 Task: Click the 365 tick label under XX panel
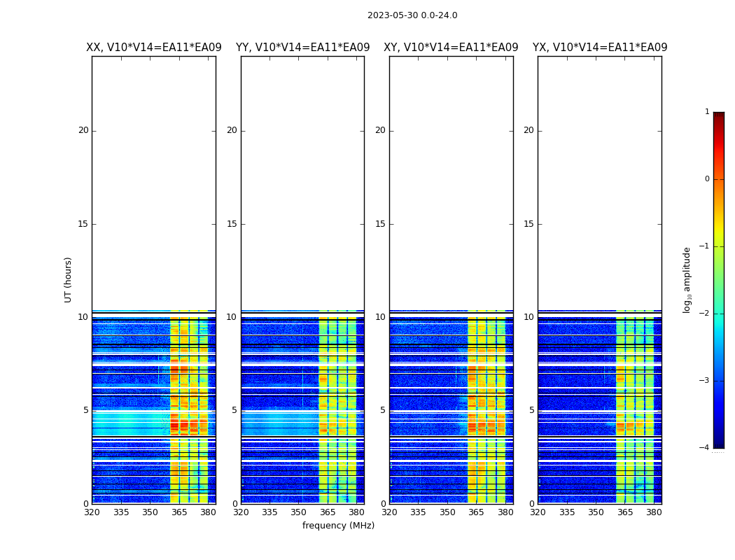click(179, 512)
